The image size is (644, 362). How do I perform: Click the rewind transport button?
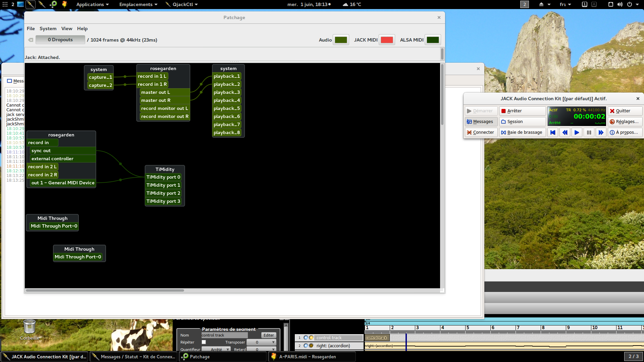click(x=565, y=132)
